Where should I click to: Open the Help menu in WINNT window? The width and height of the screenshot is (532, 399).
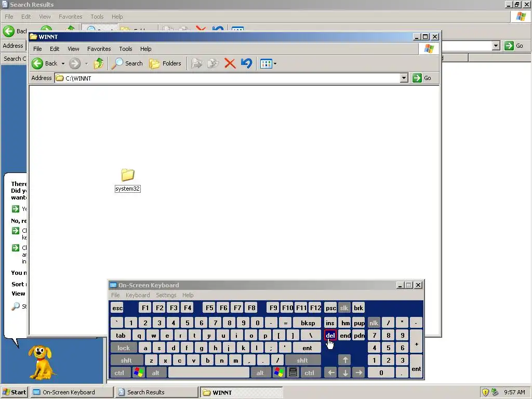tap(146, 49)
